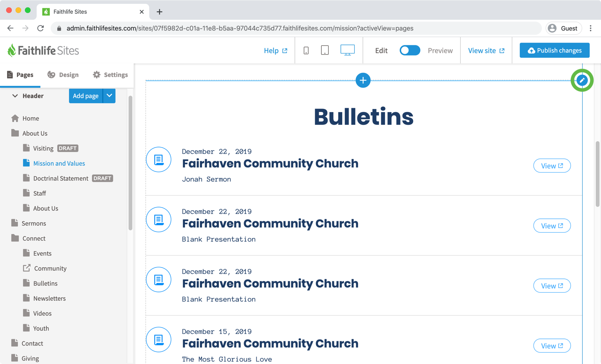The width and height of the screenshot is (601, 364).
Task: Click the browser forward arrow
Action: pyautogui.click(x=25, y=28)
